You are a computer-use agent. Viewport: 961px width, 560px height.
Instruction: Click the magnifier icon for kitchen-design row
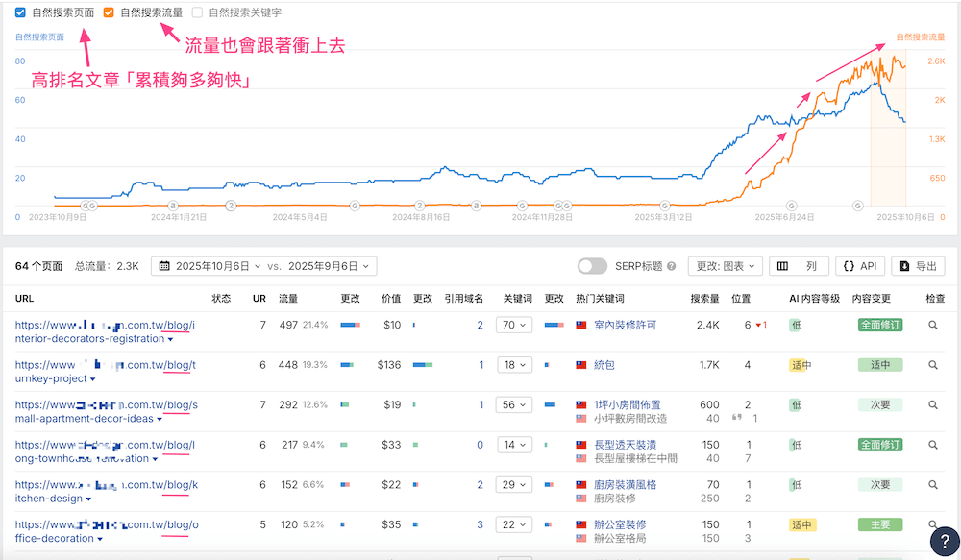point(932,485)
